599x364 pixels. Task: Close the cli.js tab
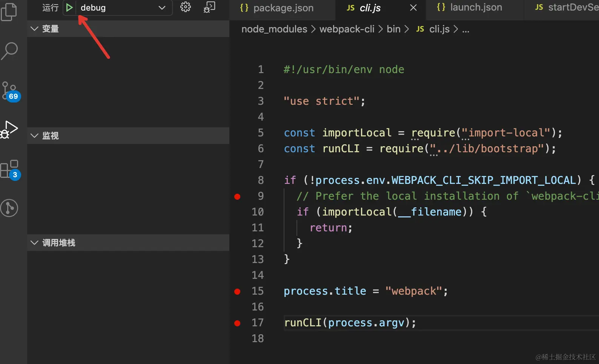413,8
